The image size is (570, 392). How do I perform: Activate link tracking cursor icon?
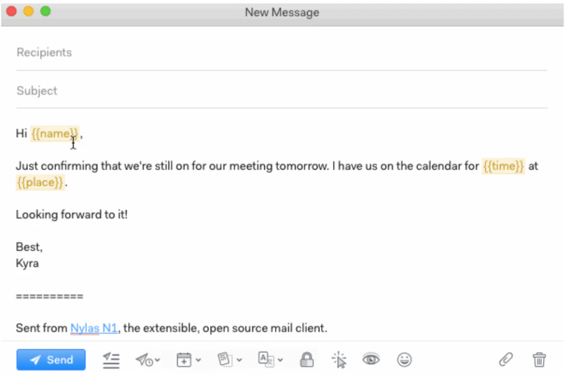pos(338,360)
